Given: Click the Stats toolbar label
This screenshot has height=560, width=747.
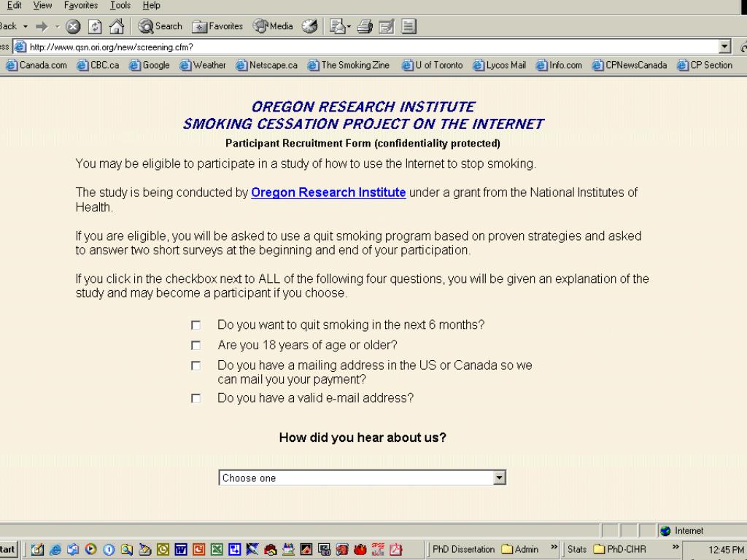Looking at the screenshot, I should tap(576, 550).
